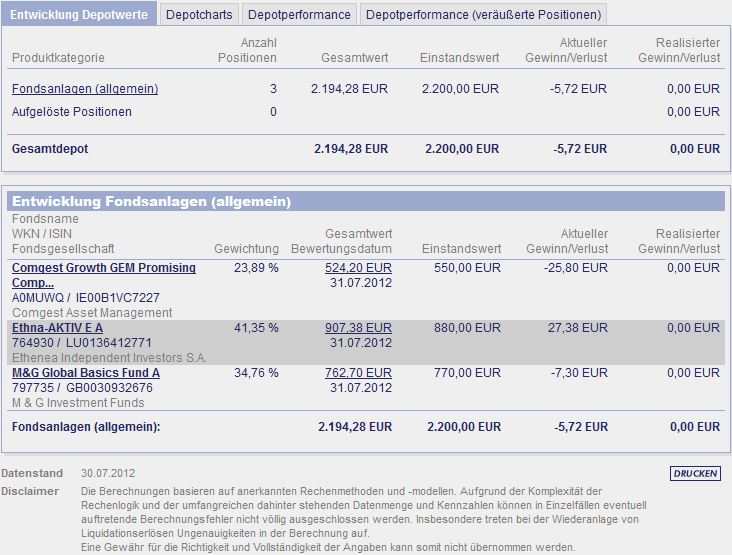732x555 pixels.
Task: Click the Gewichtung column header
Action: [246, 249]
